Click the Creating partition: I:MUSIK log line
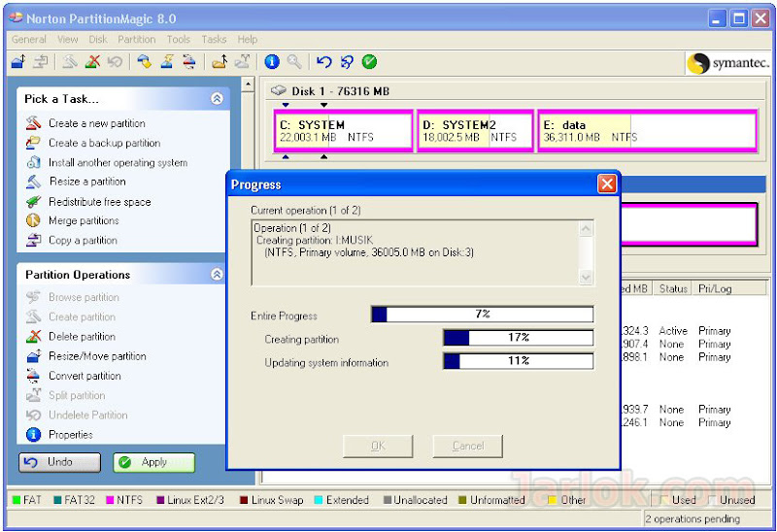This screenshot has height=532, width=777. point(314,240)
